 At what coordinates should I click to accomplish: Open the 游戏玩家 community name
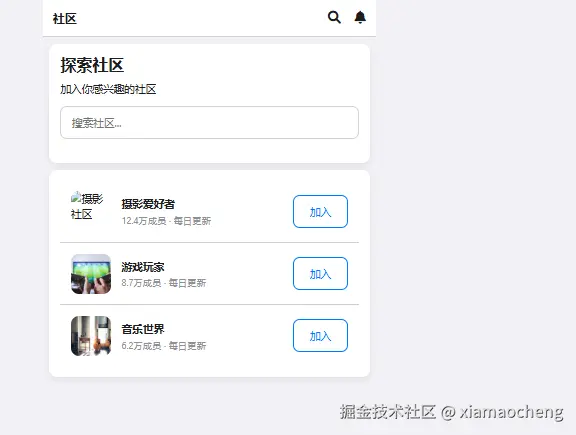tap(143, 267)
